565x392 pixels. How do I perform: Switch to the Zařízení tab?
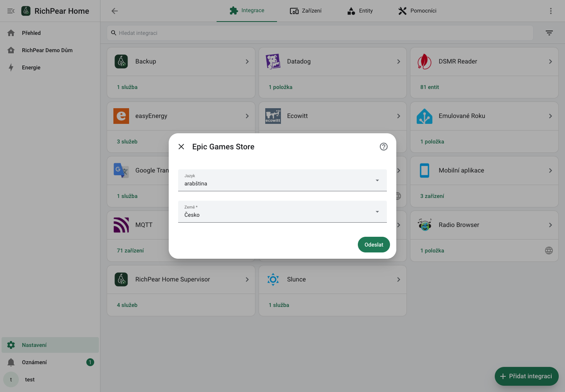click(306, 11)
